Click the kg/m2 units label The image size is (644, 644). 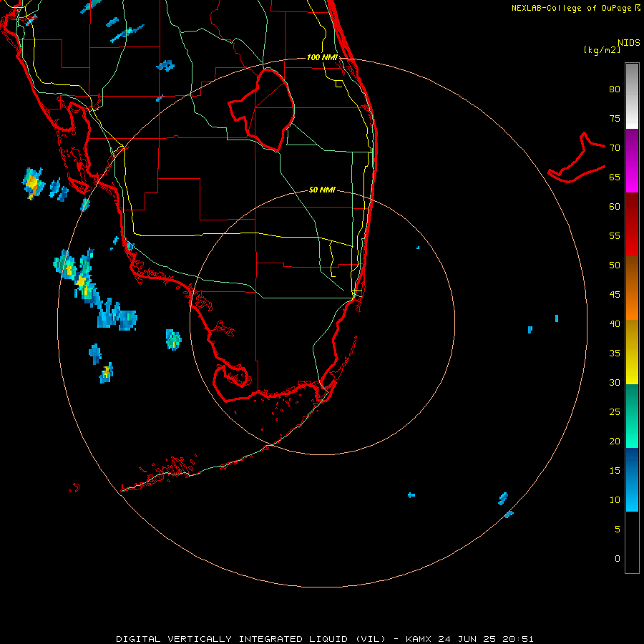point(602,50)
